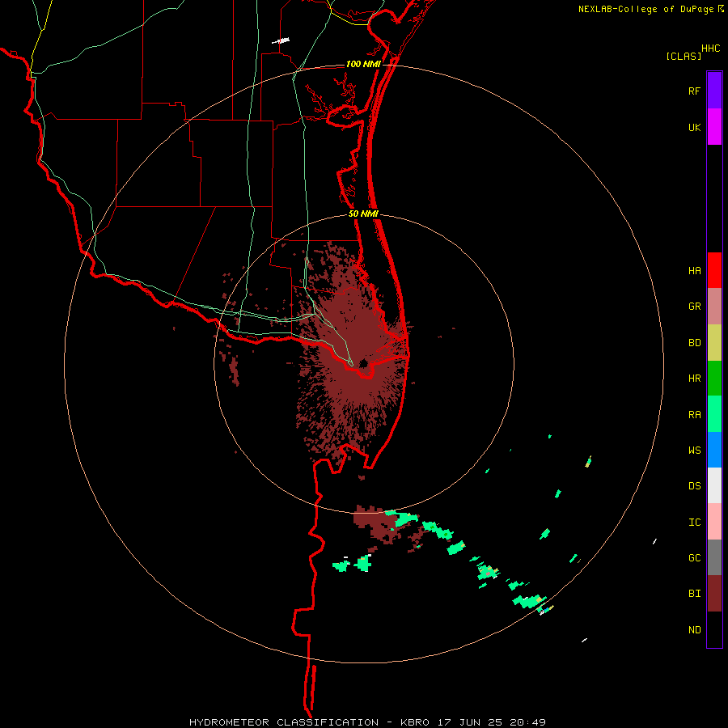This screenshot has height=728, width=728.
Task: Click the IC legend label
Action: click(x=695, y=523)
